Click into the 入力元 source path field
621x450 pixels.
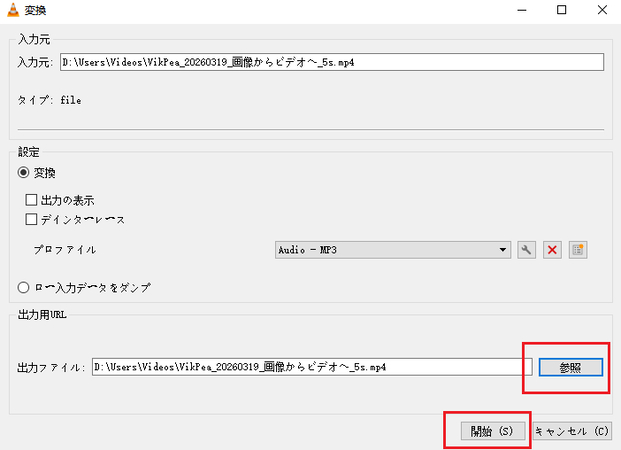pos(332,62)
